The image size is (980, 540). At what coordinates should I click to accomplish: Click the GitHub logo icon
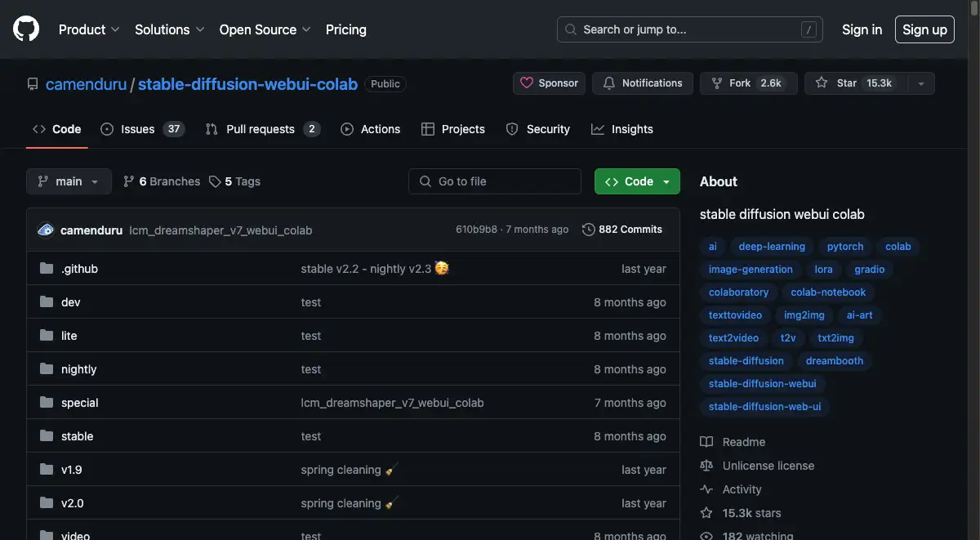(26, 29)
